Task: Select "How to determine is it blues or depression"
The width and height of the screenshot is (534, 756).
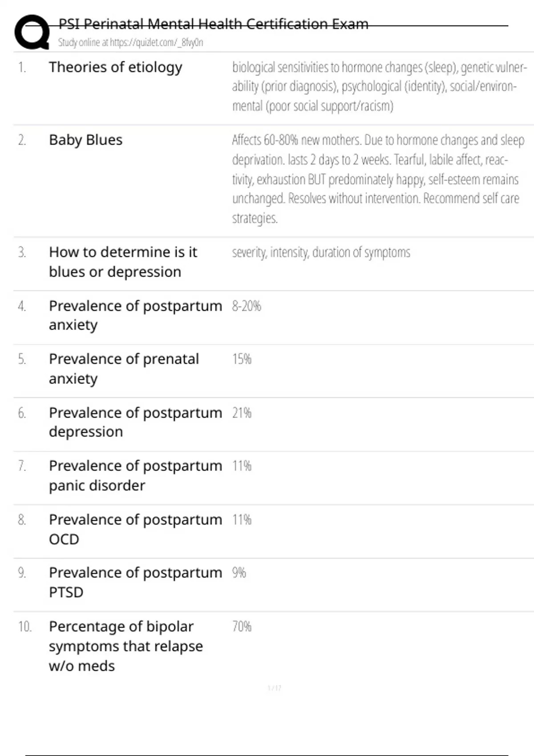Action: 123,262
